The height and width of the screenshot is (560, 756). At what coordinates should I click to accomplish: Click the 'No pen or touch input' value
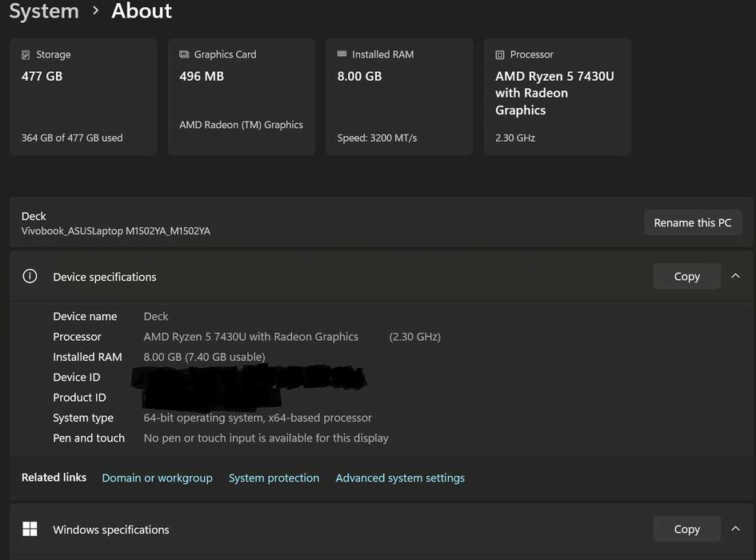[x=266, y=438]
